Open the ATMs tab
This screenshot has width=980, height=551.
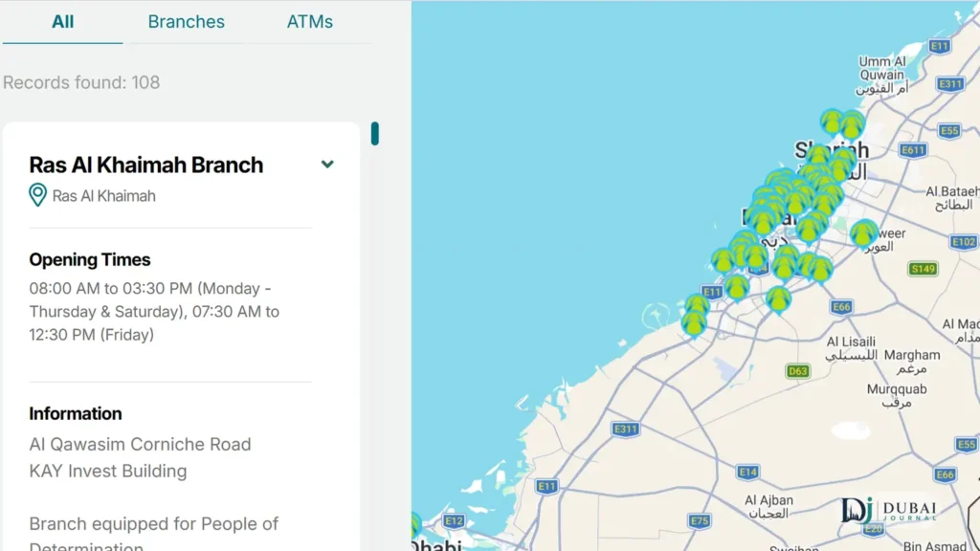[309, 22]
